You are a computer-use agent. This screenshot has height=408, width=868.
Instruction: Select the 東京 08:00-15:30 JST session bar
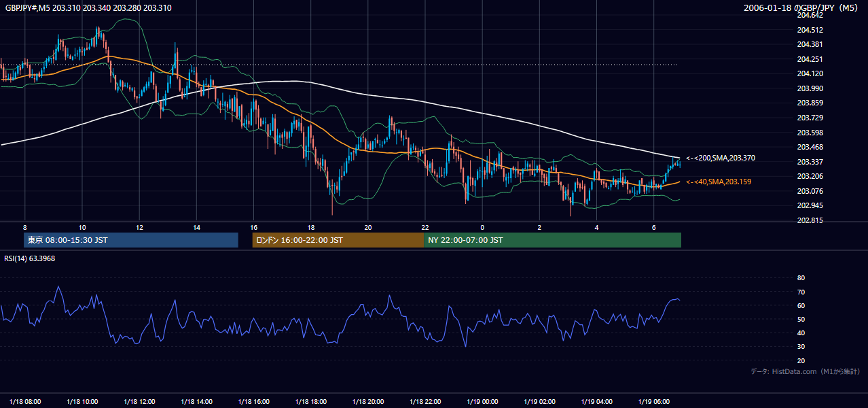[131, 240]
